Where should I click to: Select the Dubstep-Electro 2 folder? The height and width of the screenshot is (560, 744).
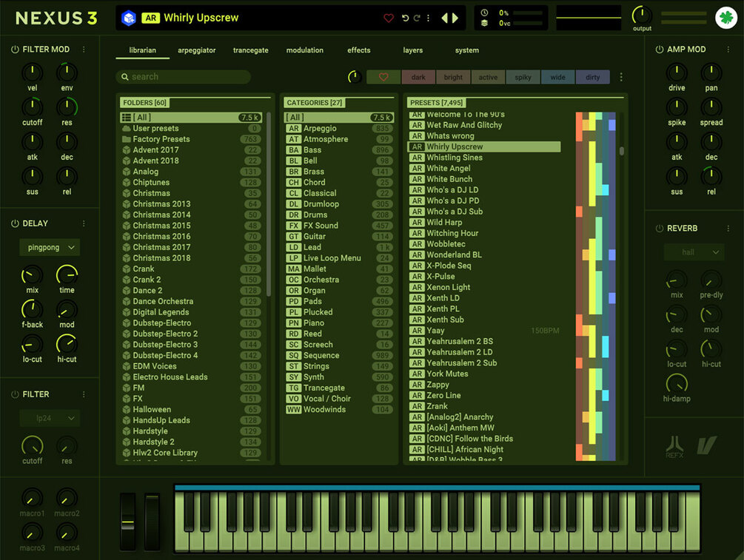tap(191, 334)
